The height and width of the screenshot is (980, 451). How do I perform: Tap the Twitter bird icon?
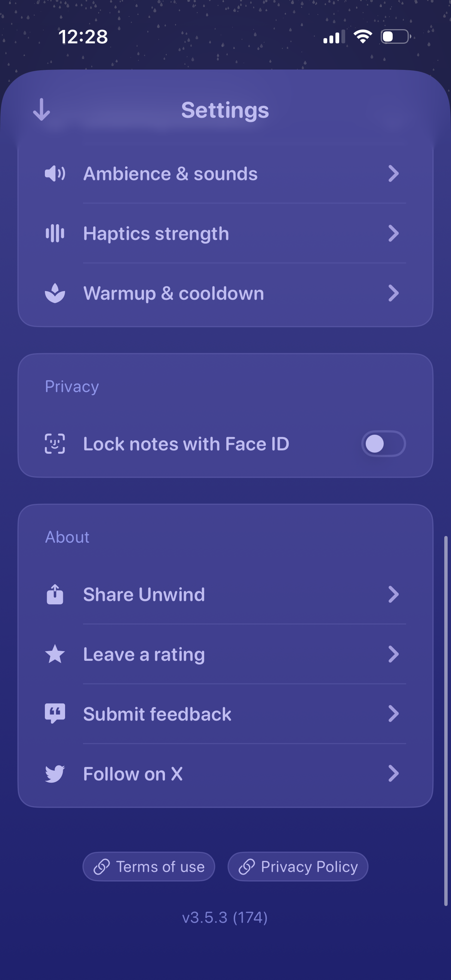(55, 773)
